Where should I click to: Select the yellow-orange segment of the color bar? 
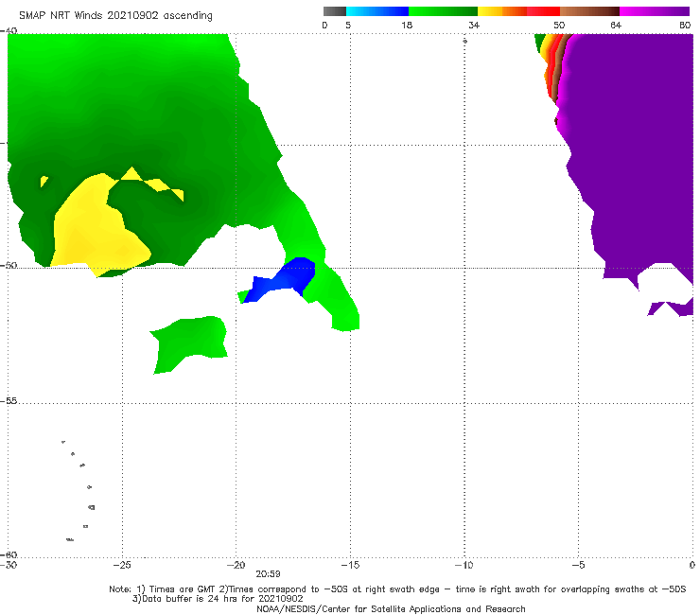pyautogui.click(x=502, y=11)
